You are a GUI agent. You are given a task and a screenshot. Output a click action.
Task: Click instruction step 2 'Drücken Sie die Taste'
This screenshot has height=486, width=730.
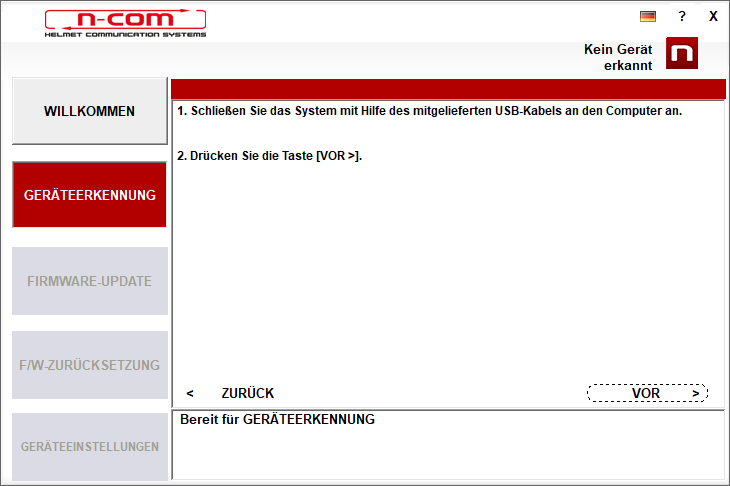270,155
